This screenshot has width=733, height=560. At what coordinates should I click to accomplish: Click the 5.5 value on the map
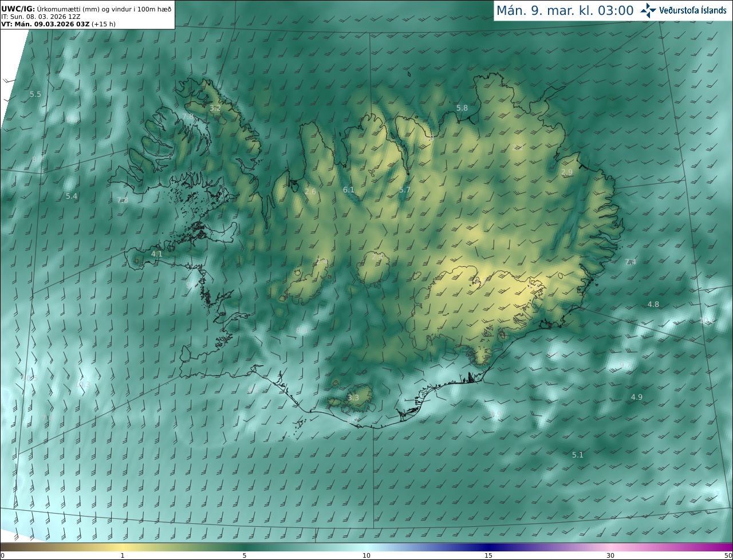tap(36, 94)
